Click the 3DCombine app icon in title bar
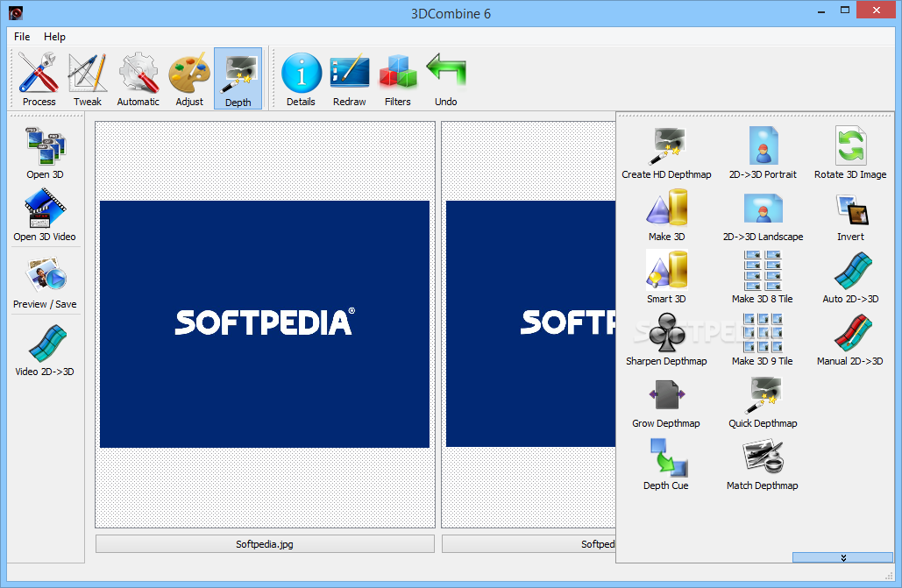The width and height of the screenshot is (902, 588). (x=16, y=12)
